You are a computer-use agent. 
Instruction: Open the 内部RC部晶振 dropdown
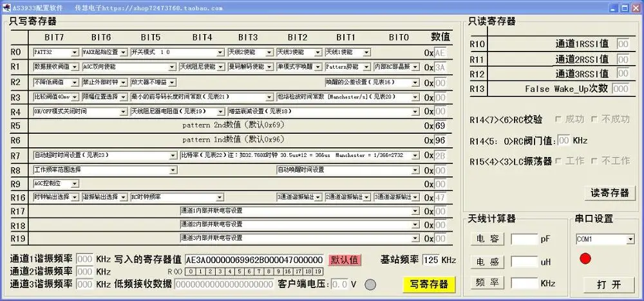[397, 67]
